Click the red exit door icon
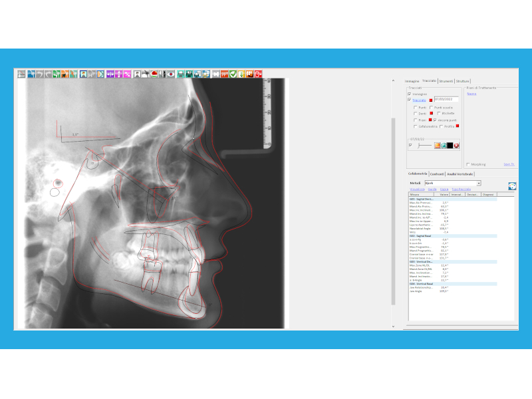Image resolution: width=532 pixels, height=399 pixels. click(258, 74)
